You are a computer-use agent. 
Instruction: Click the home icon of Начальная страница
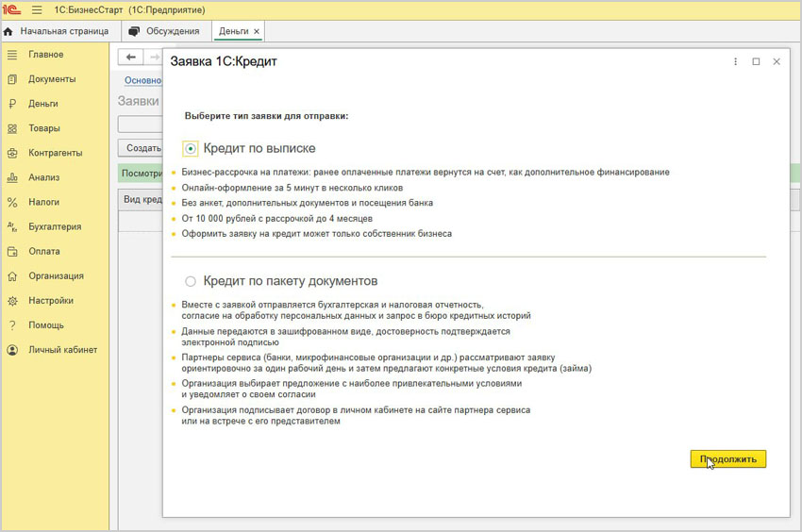(x=8, y=31)
